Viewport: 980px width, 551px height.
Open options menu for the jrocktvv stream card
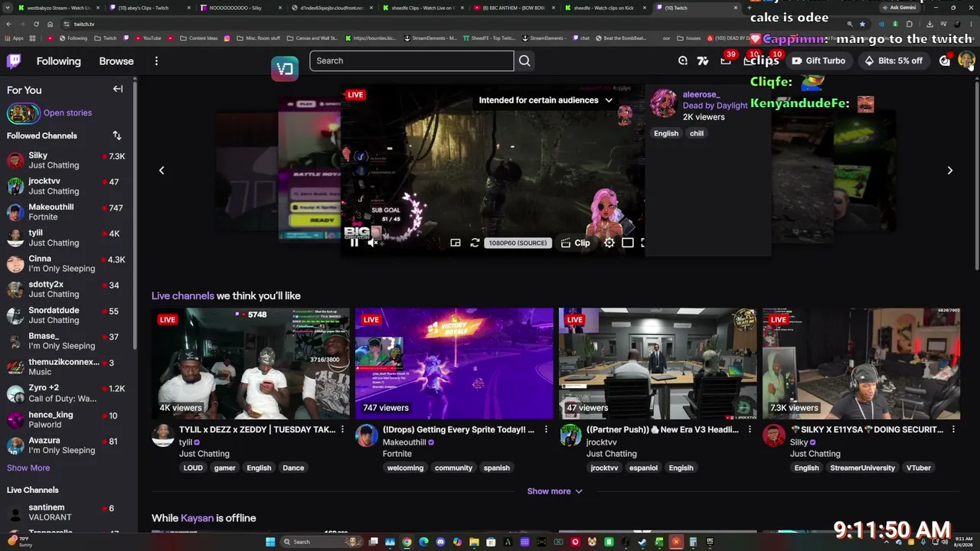point(750,430)
